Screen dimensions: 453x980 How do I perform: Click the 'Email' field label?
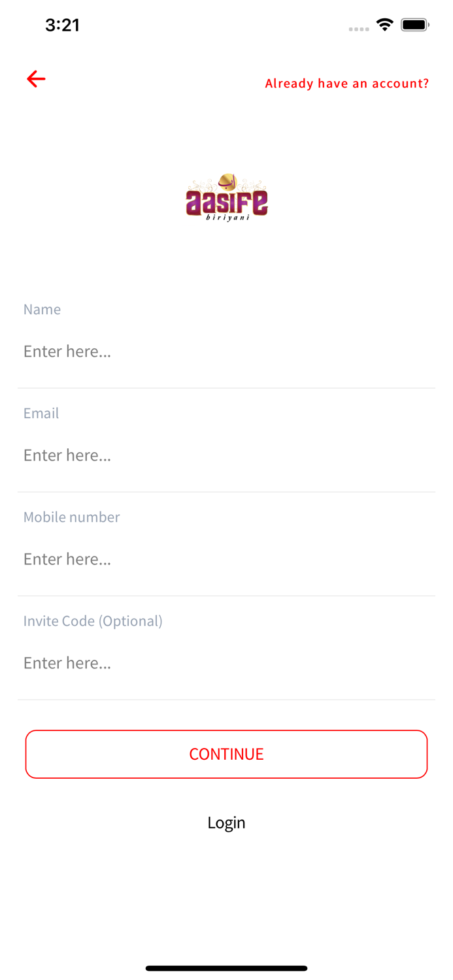(41, 413)
